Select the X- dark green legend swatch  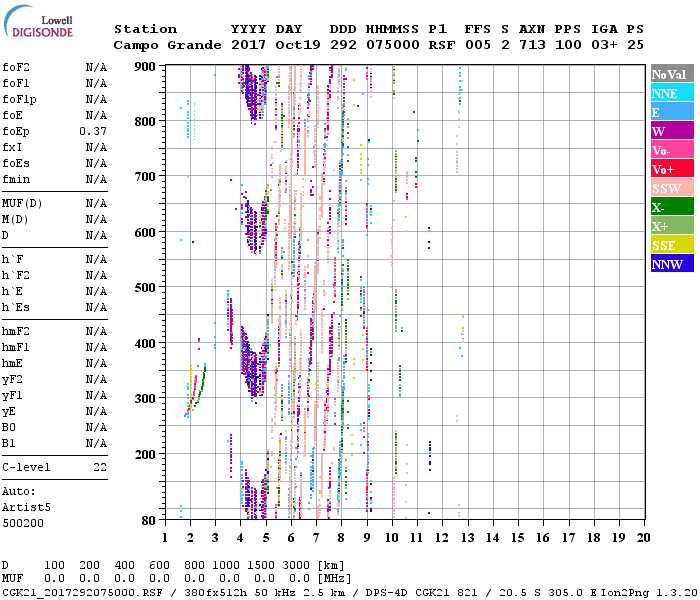click(x=672, y=207)
